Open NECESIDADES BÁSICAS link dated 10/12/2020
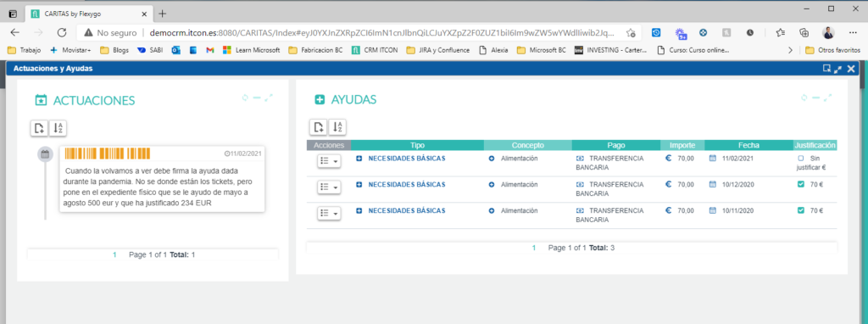 (x=407, y=184)
